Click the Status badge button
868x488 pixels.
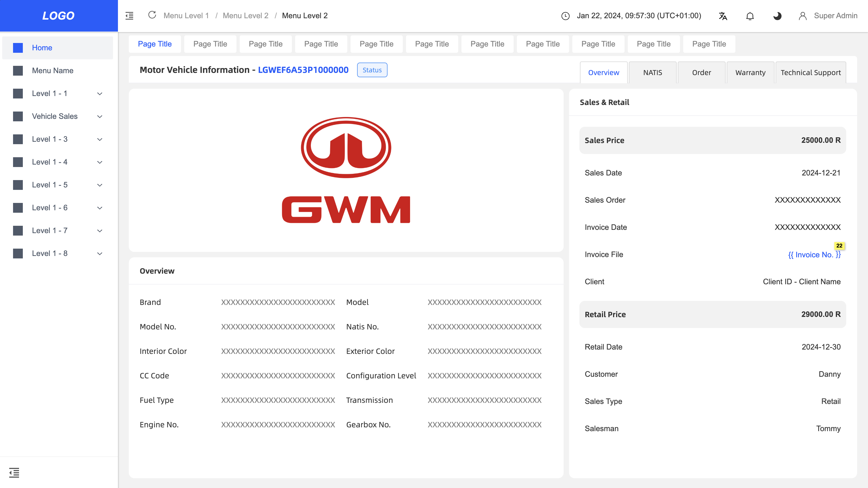[372, 70]
